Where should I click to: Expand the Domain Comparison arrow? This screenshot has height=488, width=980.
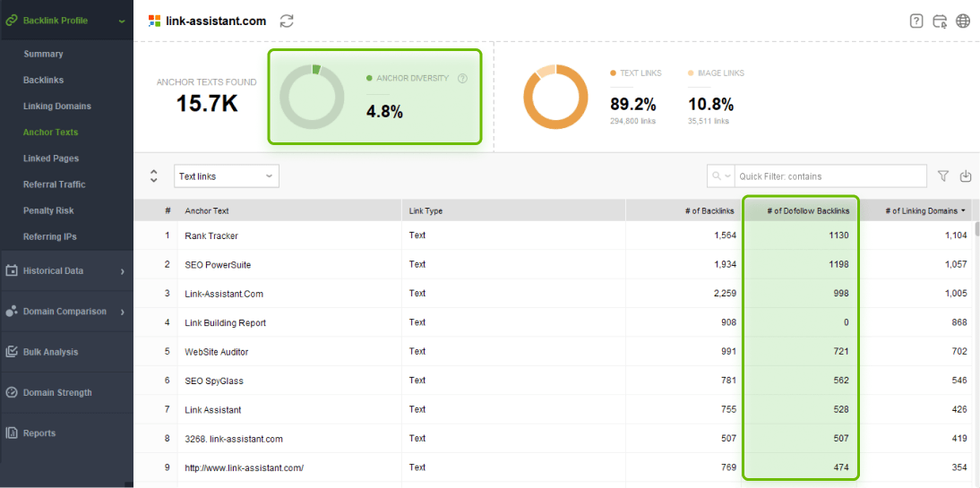pos(123,312)
